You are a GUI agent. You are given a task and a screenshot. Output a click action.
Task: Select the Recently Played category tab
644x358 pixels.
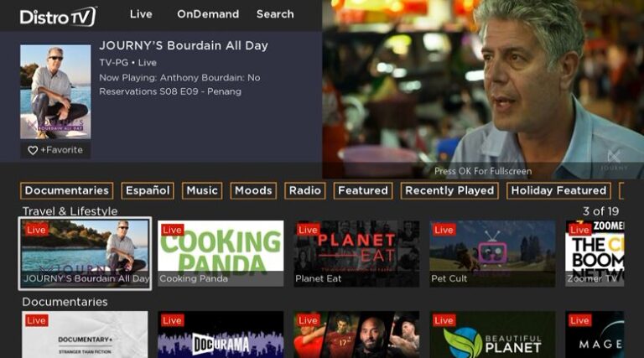[x=449, y=190]
